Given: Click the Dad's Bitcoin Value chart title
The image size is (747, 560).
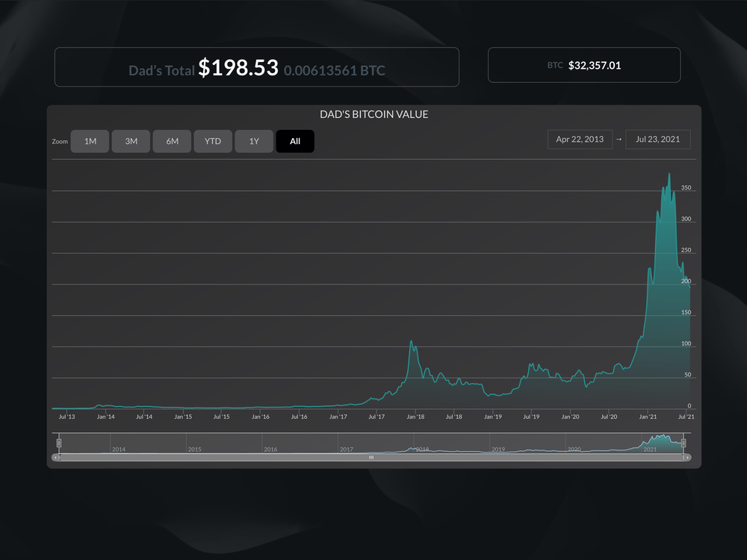Looking at the screenshot, I should click(373, 115).
